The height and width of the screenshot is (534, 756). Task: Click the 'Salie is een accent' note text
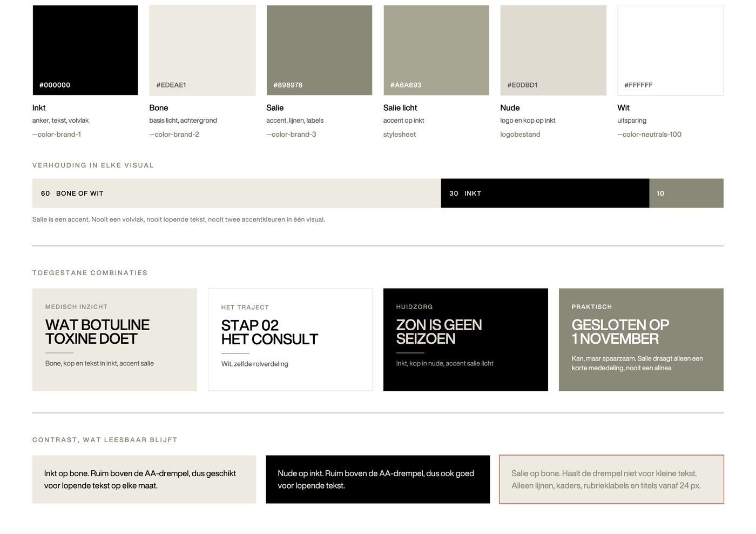(x=179, y=219)
